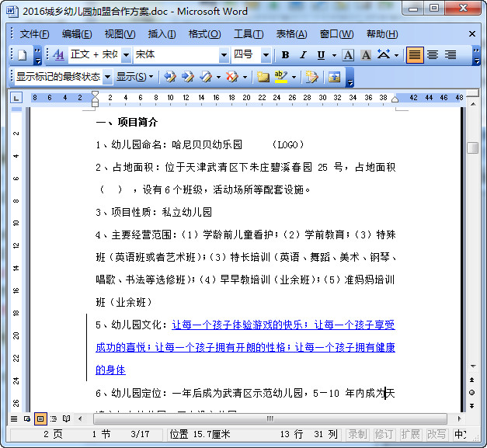Screen dimensions: 487x448
Task: Click the heading 一、项目简介
Action: 127,123
